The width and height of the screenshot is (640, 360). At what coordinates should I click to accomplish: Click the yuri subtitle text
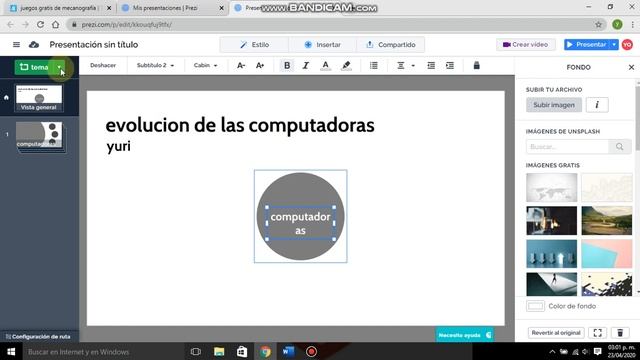click(x=118, y=146)
